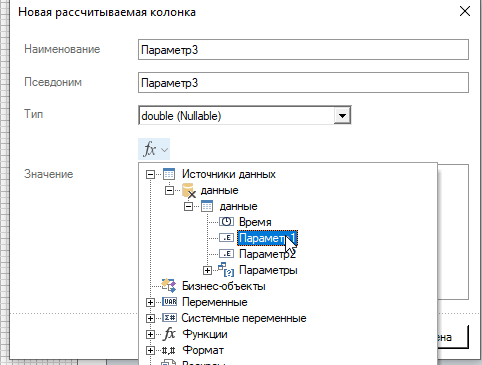The height and width of the screenshot is (365, 482).
Task: Select the highlighted Параметр1 item
Action: pyautogui.click(x=267, y=238)
